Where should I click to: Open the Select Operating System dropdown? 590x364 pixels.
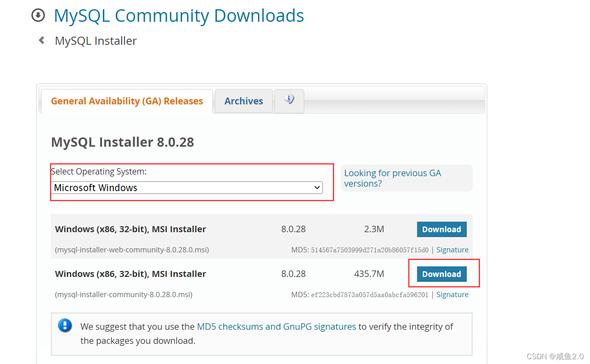pos(187,188)
